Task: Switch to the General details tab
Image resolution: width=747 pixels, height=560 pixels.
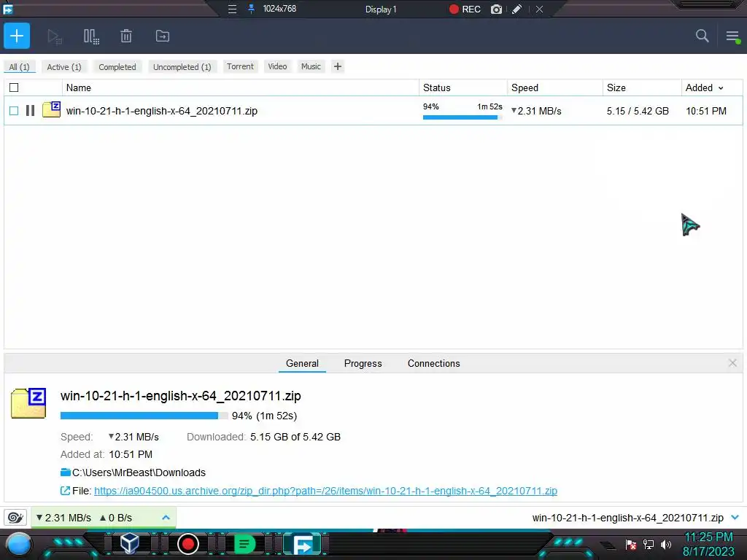Action: [x=302, y=363]
